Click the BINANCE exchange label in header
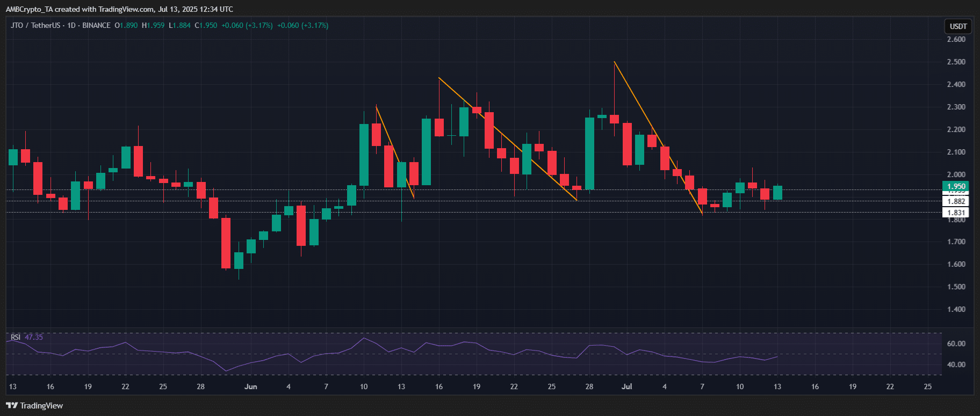 click(x=96, y=25)
